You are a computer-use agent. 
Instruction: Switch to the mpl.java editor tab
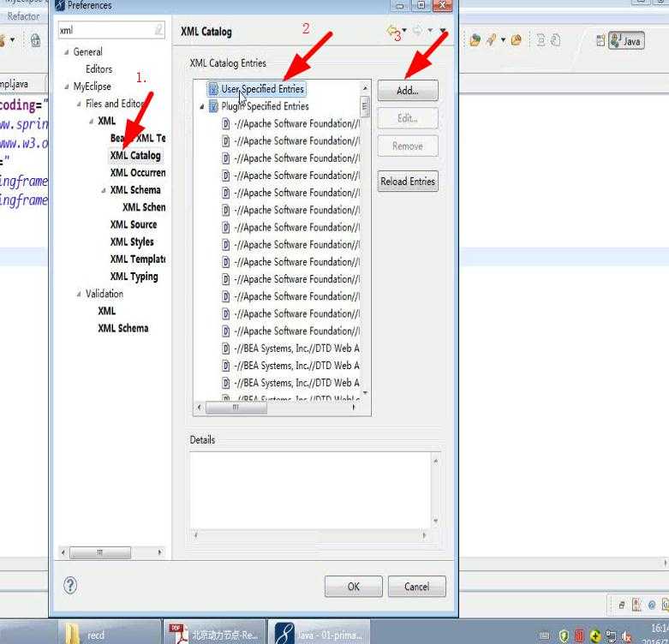coord(15,84)
